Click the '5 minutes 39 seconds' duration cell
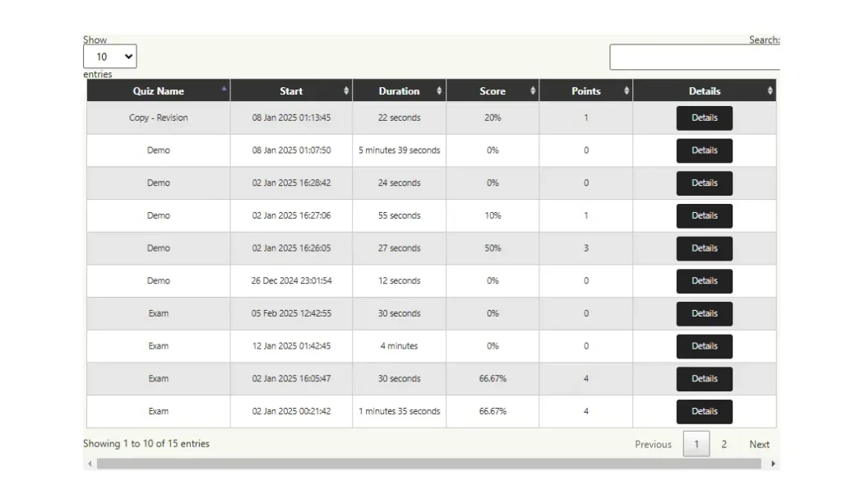The image size is (842, 504). point(399,150)
